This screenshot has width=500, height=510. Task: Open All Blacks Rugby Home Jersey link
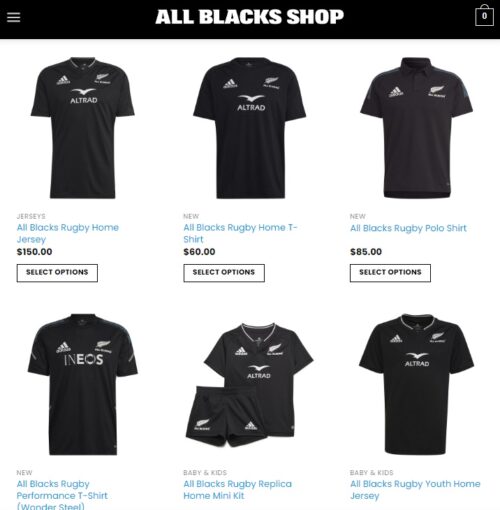coord(68,233)
